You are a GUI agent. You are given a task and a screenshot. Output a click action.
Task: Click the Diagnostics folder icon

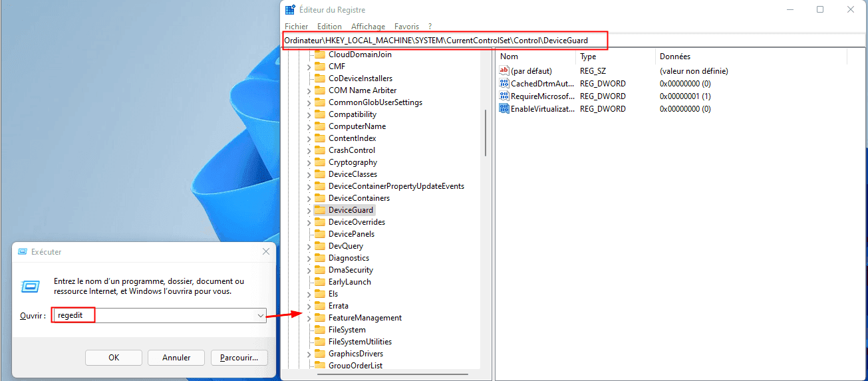pos(319,258)
